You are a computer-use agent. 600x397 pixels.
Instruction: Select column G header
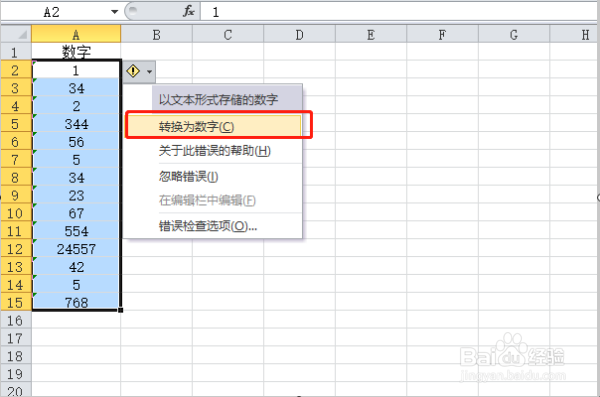(514, 34)
